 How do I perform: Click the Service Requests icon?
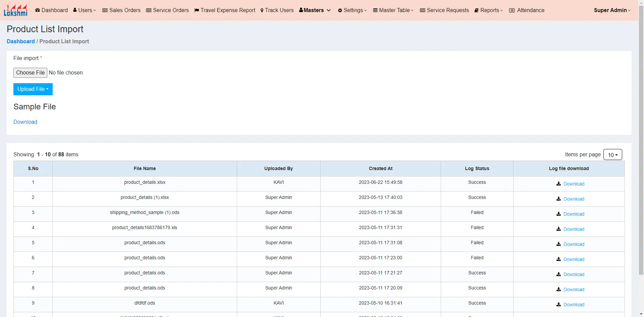tap(423, 10)
